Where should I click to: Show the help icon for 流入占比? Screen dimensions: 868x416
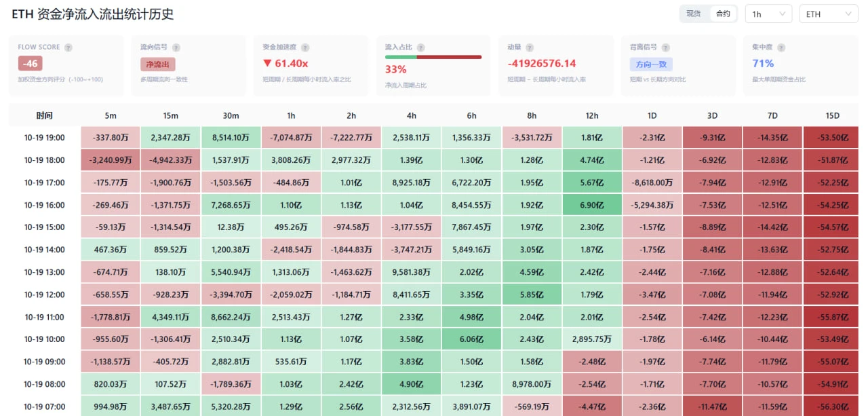coord(421,48)
